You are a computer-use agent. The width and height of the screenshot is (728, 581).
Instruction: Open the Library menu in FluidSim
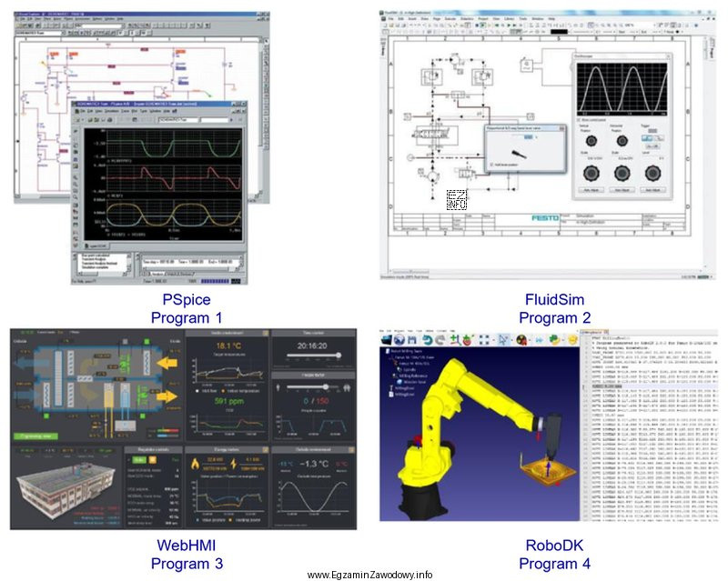click(510, 18)
